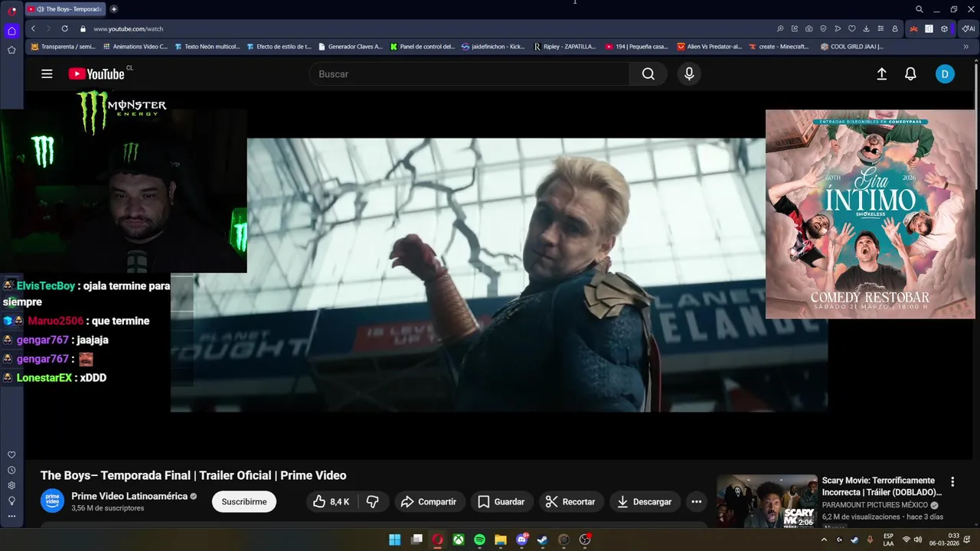Like the video with thumbs-up 8,4 K
The image size is (980, 551).
point(332,502)
